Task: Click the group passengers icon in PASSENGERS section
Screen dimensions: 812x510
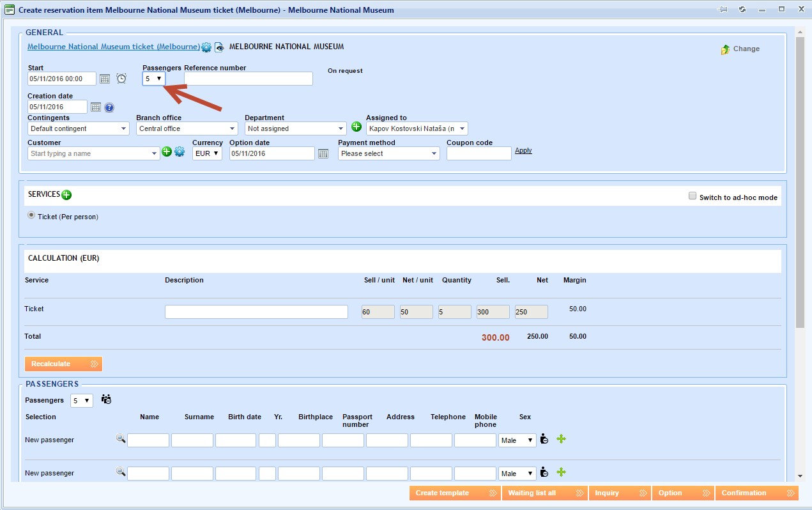Action: (107, 399)
